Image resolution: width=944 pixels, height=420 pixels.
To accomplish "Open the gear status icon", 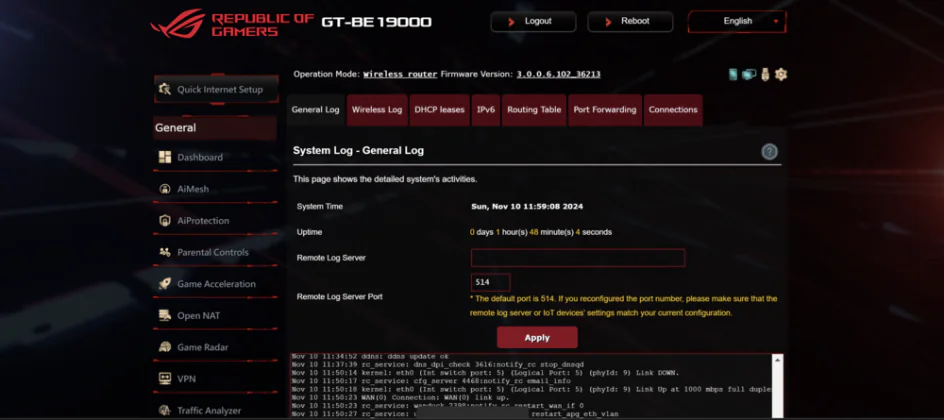I will (x=781, y=75).
